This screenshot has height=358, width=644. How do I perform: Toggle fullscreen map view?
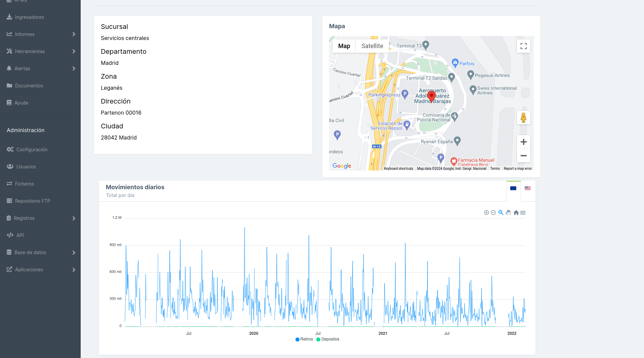[x=523, y=46]
